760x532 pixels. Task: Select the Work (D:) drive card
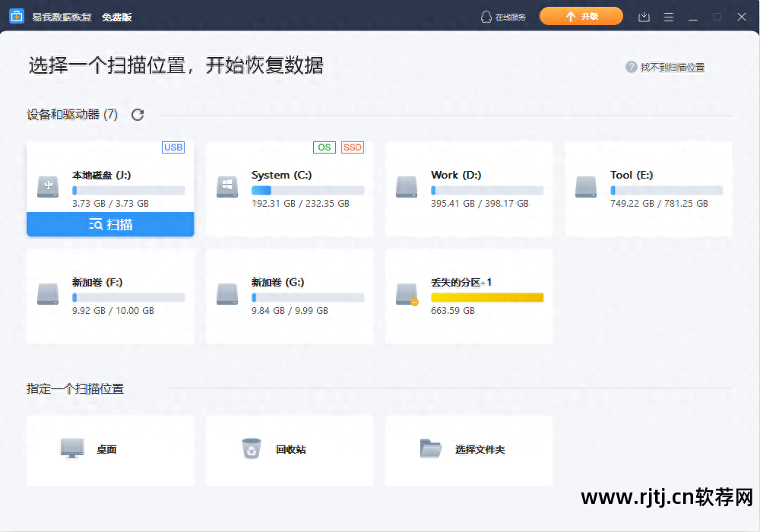[469, 188]
